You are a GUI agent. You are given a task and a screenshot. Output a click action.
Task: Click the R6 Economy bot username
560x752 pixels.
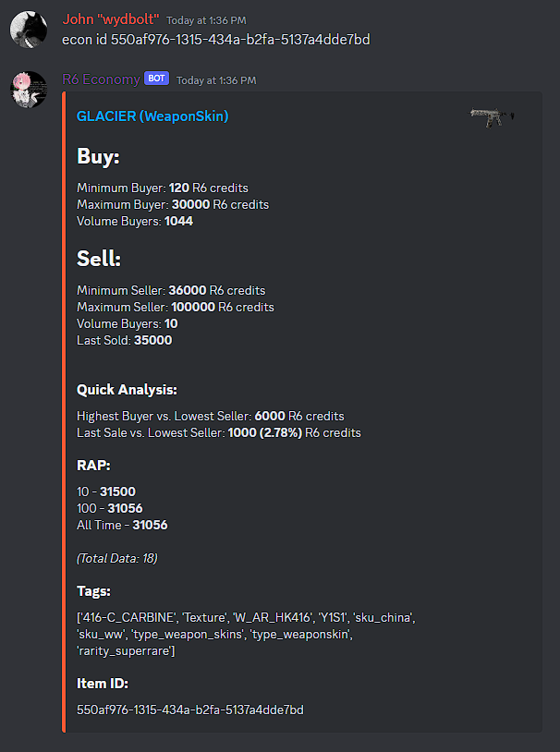[x=102, y=79]
